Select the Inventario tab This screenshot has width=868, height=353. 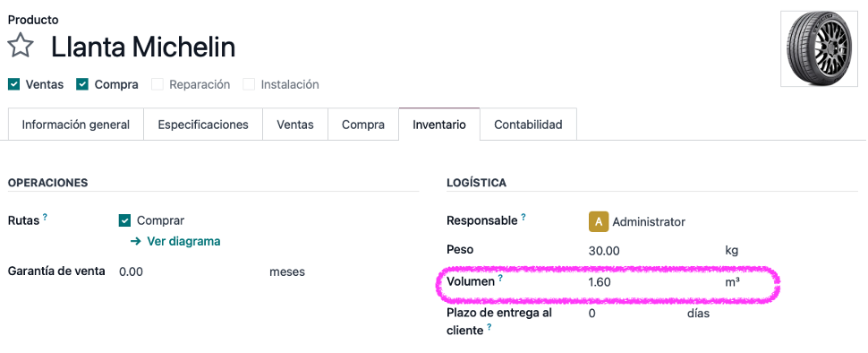439,125
